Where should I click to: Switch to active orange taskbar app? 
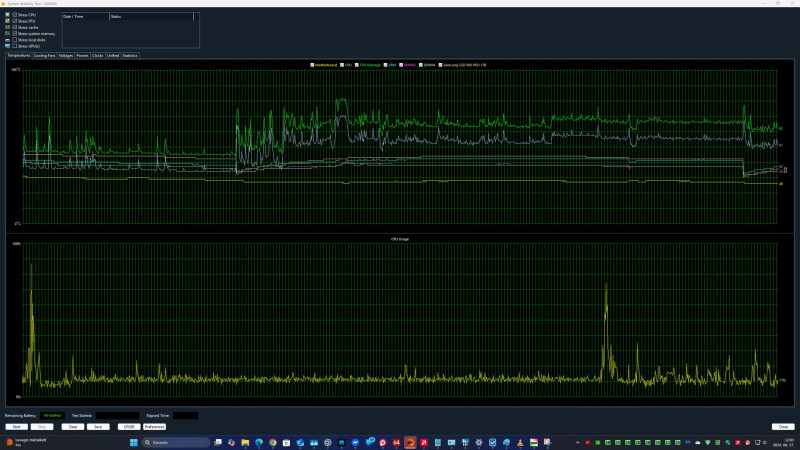(410, 442)
